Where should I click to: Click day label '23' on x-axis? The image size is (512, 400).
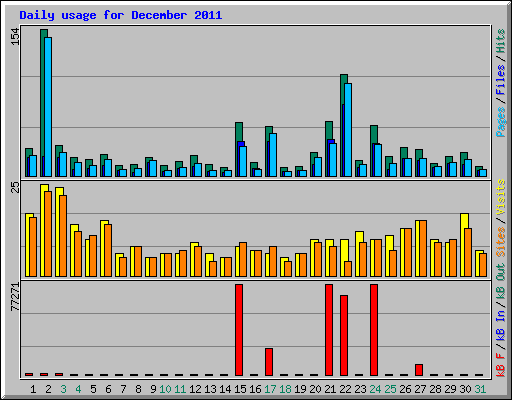pos(360,389)
